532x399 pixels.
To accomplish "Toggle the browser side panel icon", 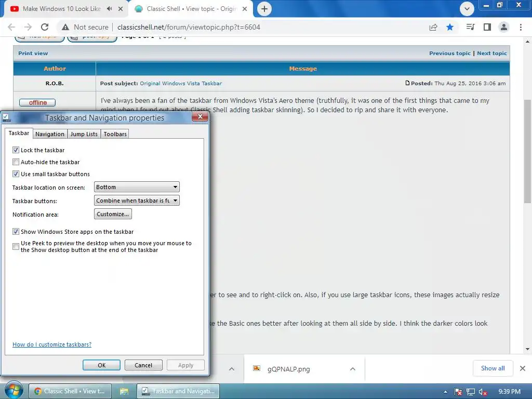I will click(487, 27).
